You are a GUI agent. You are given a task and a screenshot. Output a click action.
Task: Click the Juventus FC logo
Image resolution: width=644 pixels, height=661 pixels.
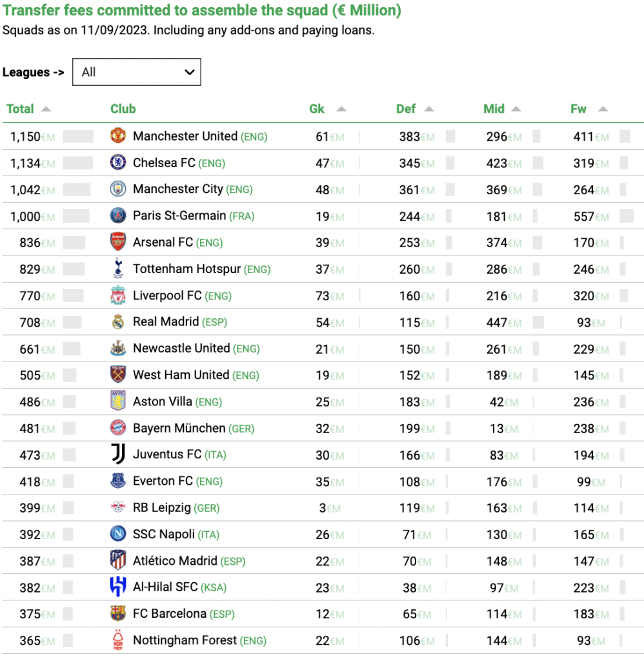[x=118, y=454]
